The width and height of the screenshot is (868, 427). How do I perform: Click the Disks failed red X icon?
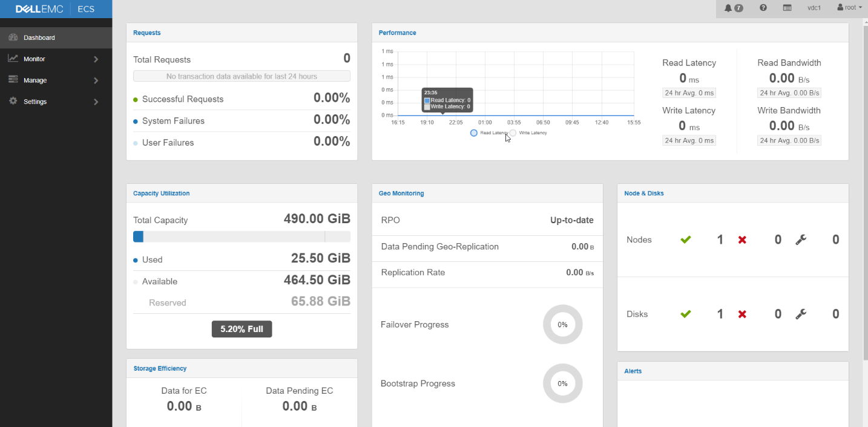[x=742, y=314]
